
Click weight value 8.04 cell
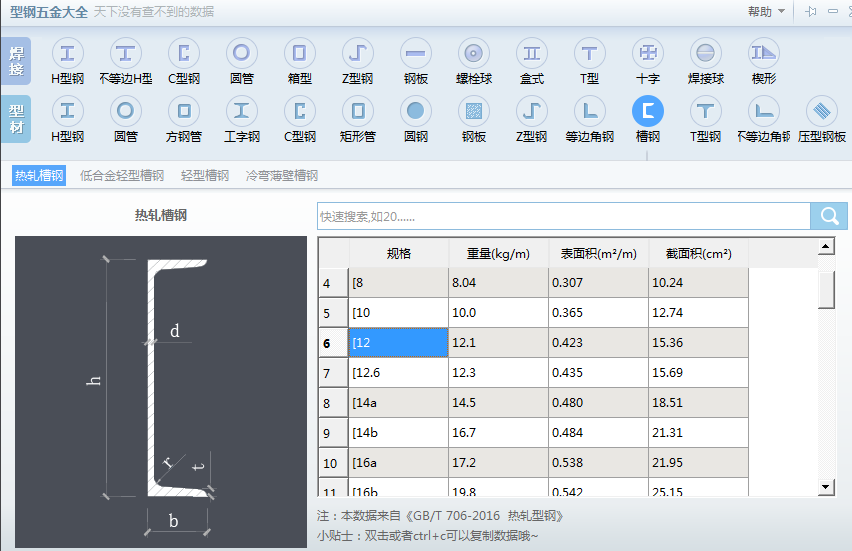point(498,283)
